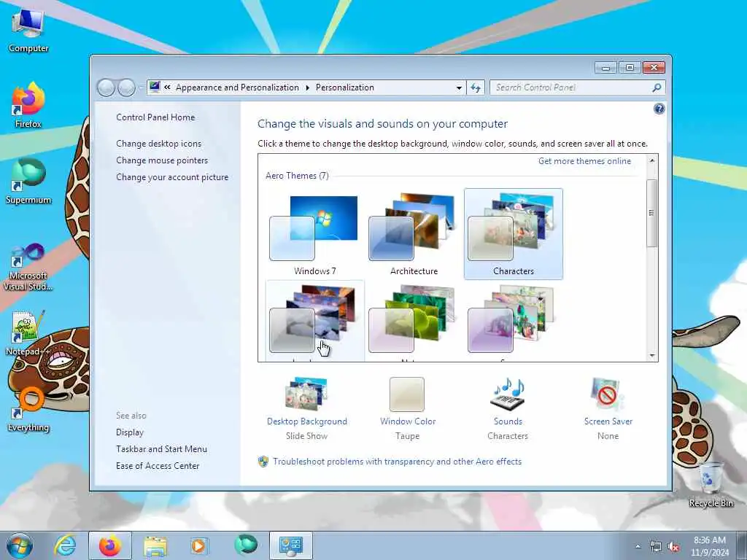Click Appearance and Personalization breadcrumb
Image resolution: width=747 pixels, height=560 pixels.
coord(237,87)
